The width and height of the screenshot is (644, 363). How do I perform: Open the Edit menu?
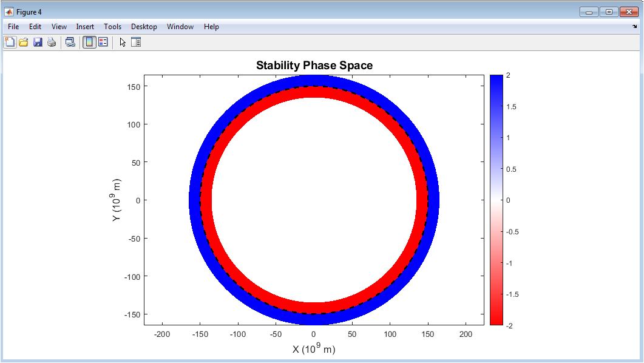35,27
